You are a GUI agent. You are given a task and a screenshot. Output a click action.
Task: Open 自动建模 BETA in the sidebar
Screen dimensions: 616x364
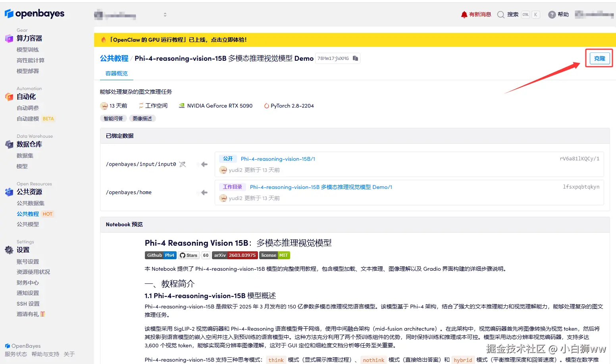click(x=35, y=119)
